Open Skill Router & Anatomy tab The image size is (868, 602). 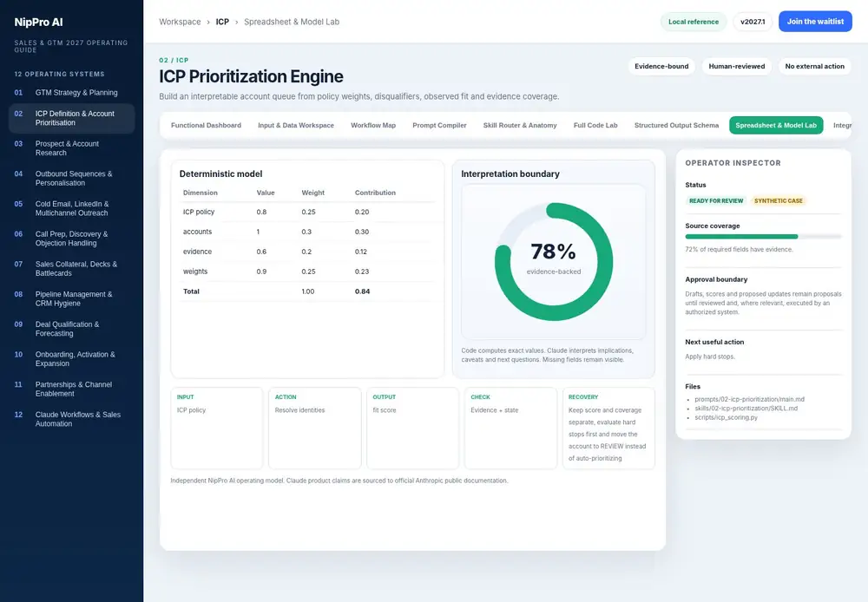click(x=520, y=125)
